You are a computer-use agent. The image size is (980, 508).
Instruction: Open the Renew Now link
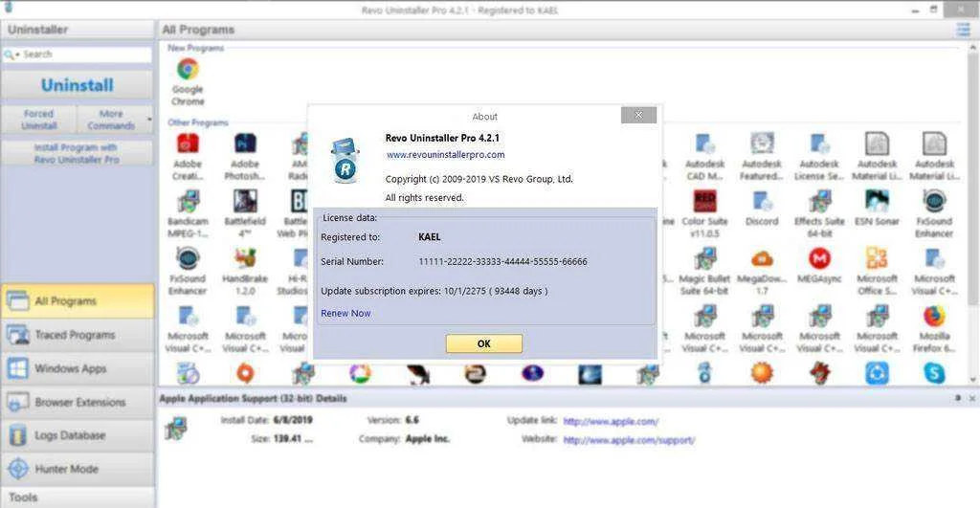(345, 313)
